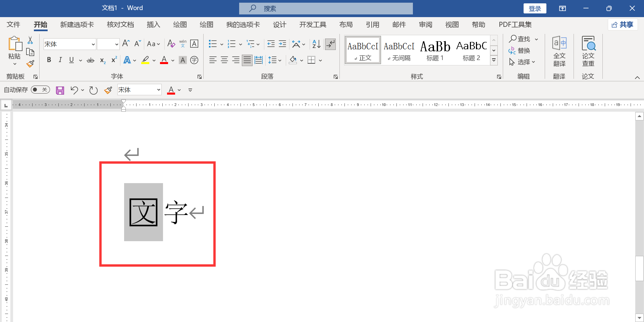Switch to the 审阅 tab
Screen dimensions: 644x322
click(x=425, y=24)
